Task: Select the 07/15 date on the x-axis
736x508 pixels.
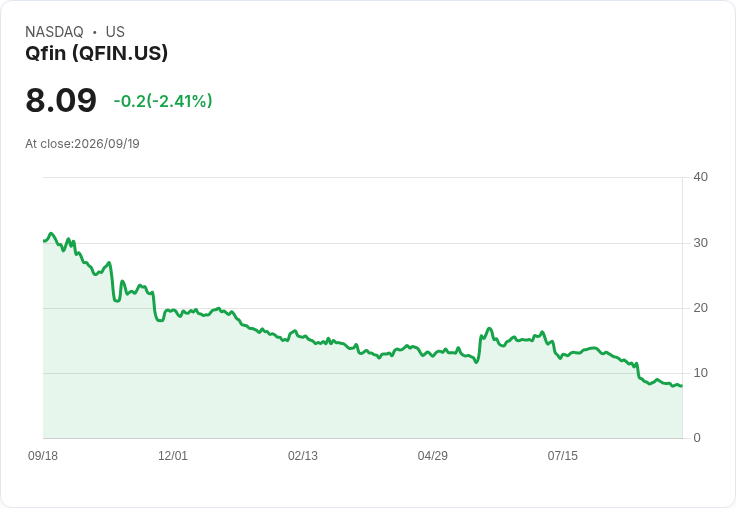Action: click(562, 455)
